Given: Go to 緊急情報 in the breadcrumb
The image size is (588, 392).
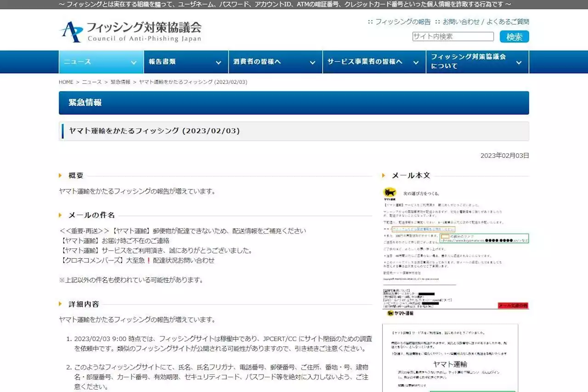Looking at the screenshot, I should point(120,82).
